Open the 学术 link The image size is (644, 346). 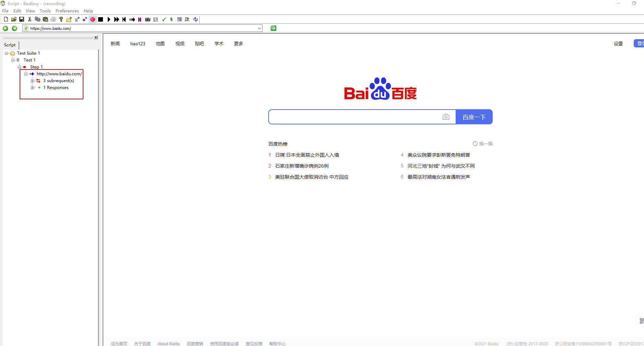pos(219,44)
